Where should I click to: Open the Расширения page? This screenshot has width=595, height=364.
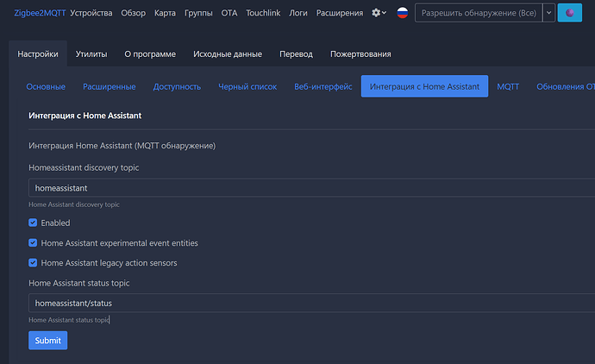tap(340, 13)
